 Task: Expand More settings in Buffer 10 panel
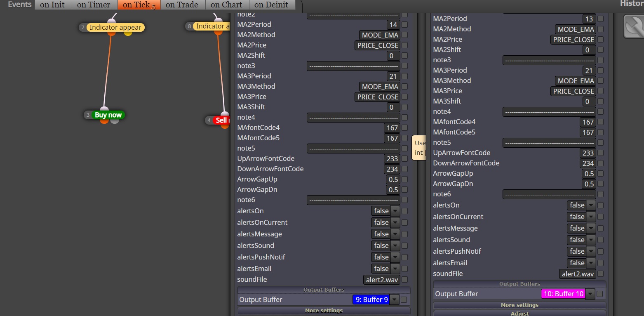(519, 305)
